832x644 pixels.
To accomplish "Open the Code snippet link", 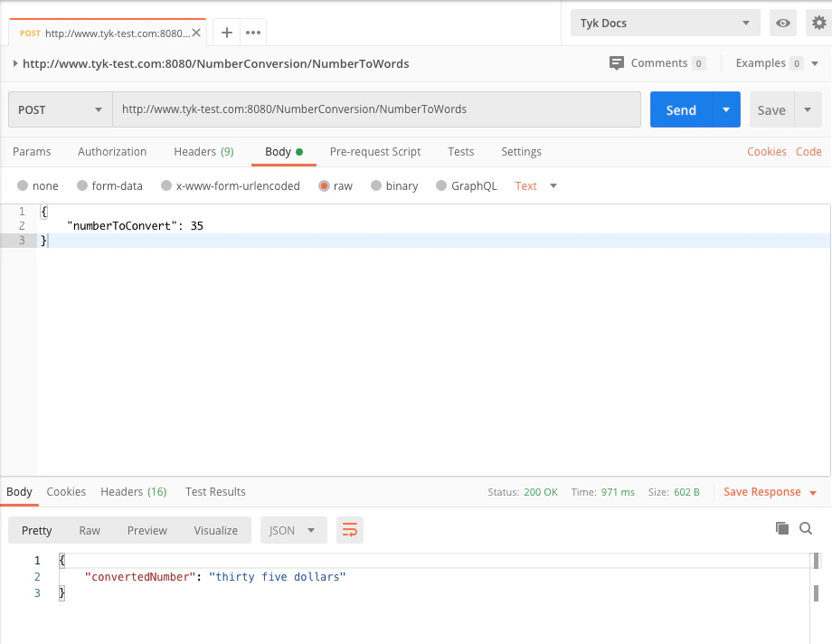I will click(808, 151).
